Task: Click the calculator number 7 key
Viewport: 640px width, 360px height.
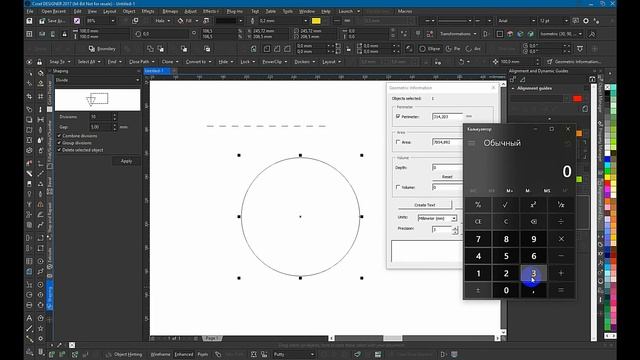Action: (478, 239)
